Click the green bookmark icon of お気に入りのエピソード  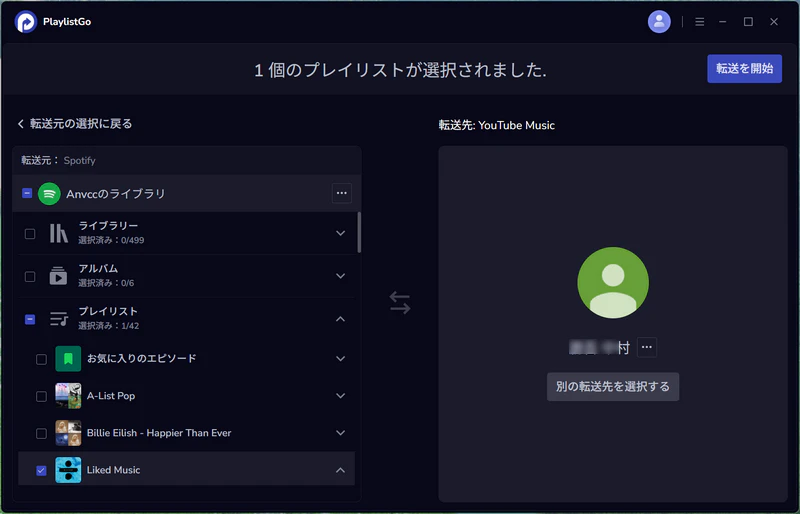68,359
